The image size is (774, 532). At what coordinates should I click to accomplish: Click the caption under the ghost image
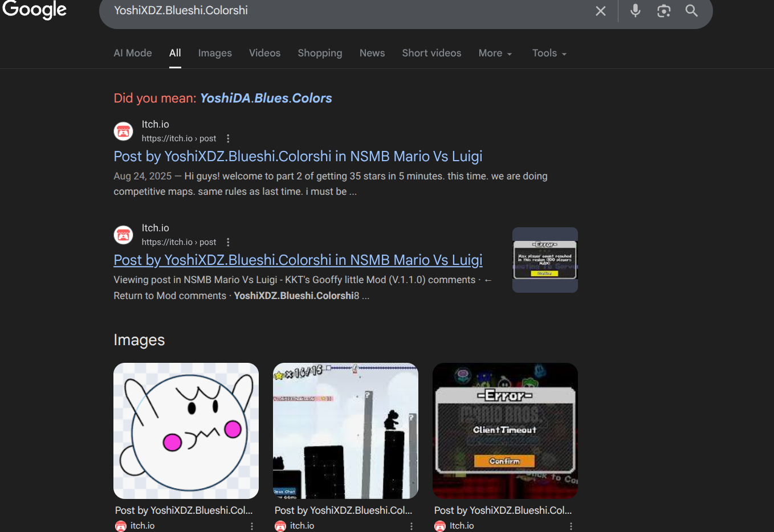[x=184, y=510]
